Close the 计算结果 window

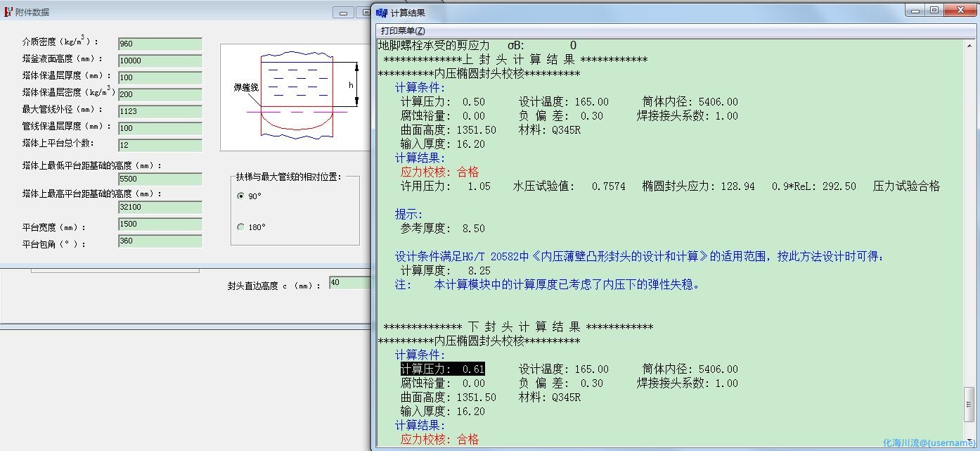[x=959, y=11]
